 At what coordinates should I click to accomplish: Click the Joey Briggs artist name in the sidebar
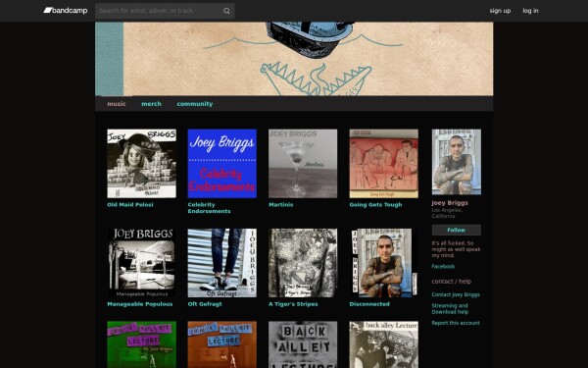tap(450, 203)
